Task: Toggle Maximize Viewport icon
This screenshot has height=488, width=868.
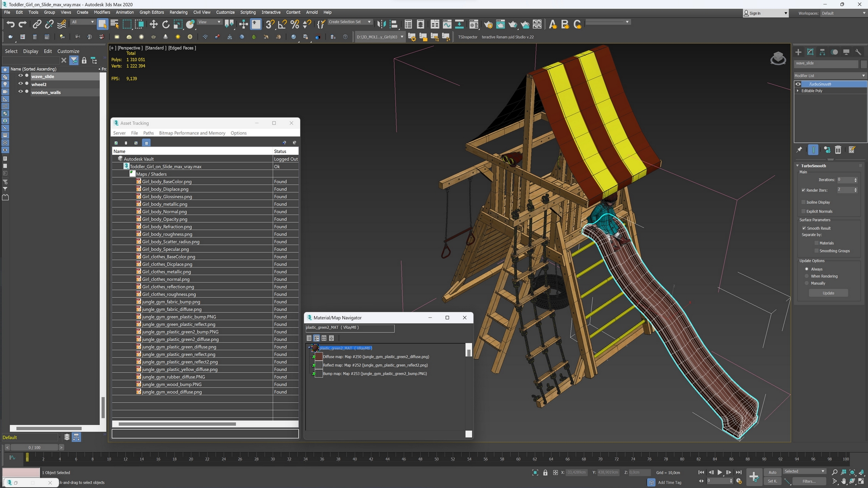Action: [x=861, y=481]
